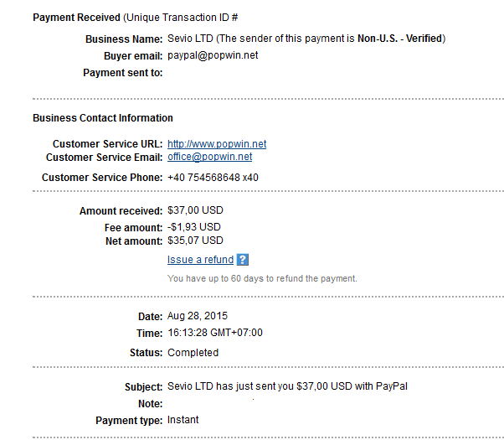The width and height of the screenshot is (504, 440).
Task: Click the office@popwin.net email link
Action: pos(209,157)
